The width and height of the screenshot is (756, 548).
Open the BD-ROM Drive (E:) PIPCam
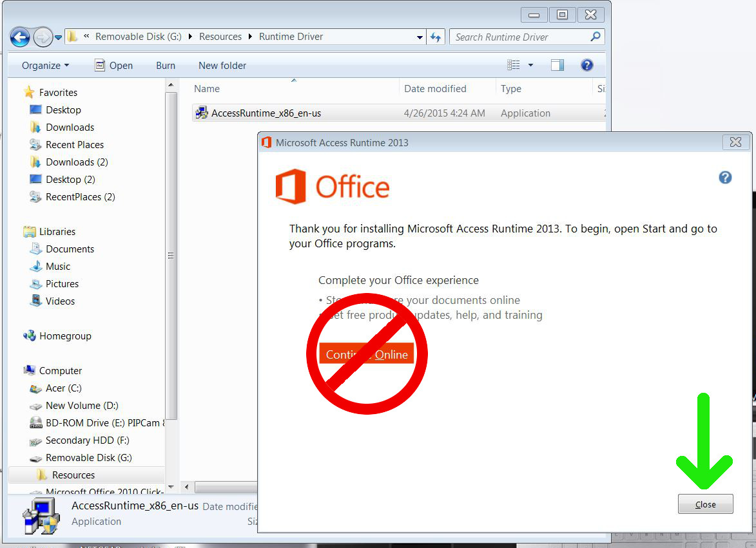105,423
